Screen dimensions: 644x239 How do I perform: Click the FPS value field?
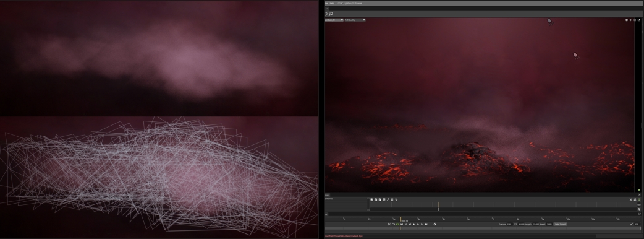[521, 224]
